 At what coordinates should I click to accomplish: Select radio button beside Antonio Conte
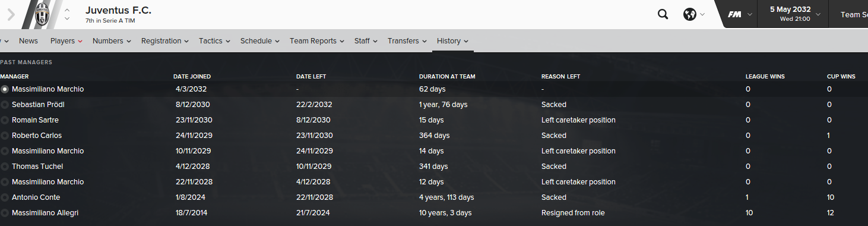(x=5, y=197)
